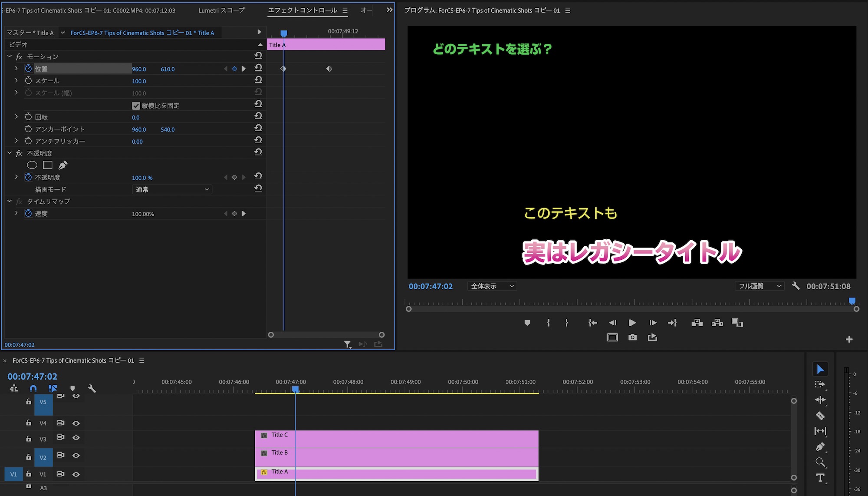Uncheck the 縦横比を固定 checkbox
The height and width of the screenshot is (496, 868).
[136, 106]
